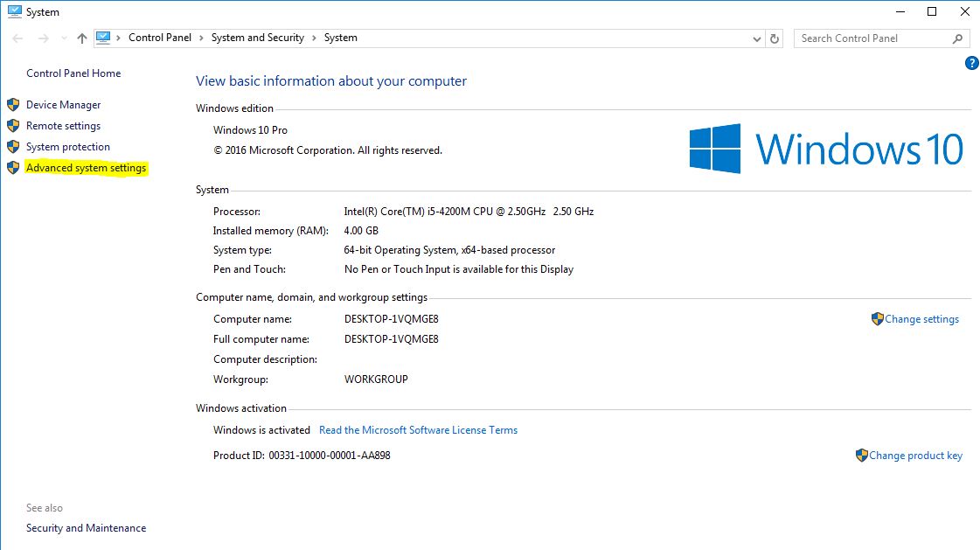Go to Control Panel Home
Image resolution: width=980 pixels, height=550 pixels.
(x=73, y=73)
